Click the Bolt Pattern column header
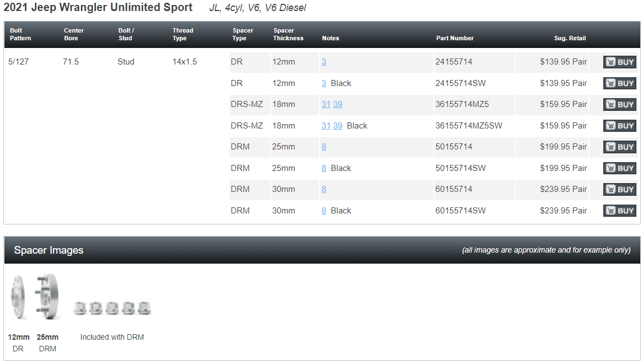This screenshot has width=643, height=364. (x=20, y=34)
